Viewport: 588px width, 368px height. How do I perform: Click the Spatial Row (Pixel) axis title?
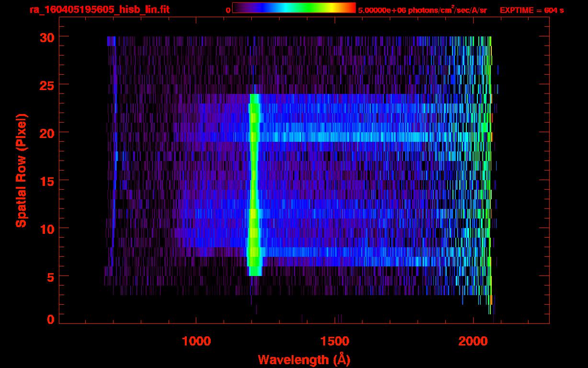click(21, 170)
